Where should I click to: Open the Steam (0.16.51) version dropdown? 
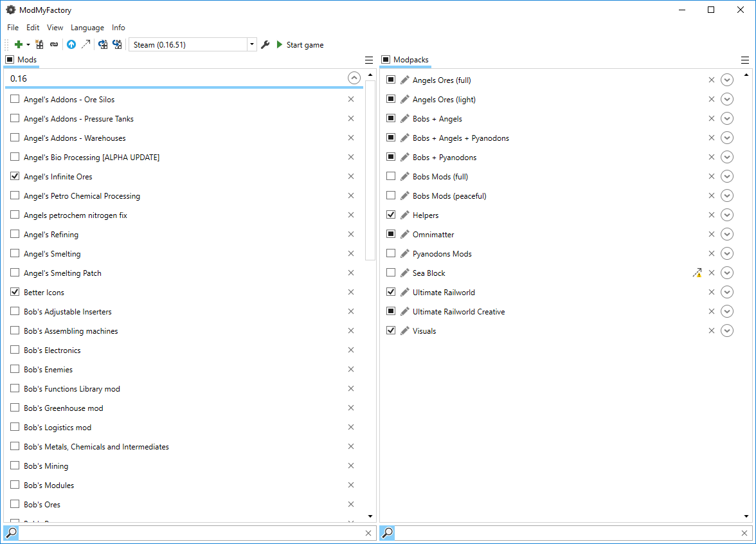tap(252, 44)
